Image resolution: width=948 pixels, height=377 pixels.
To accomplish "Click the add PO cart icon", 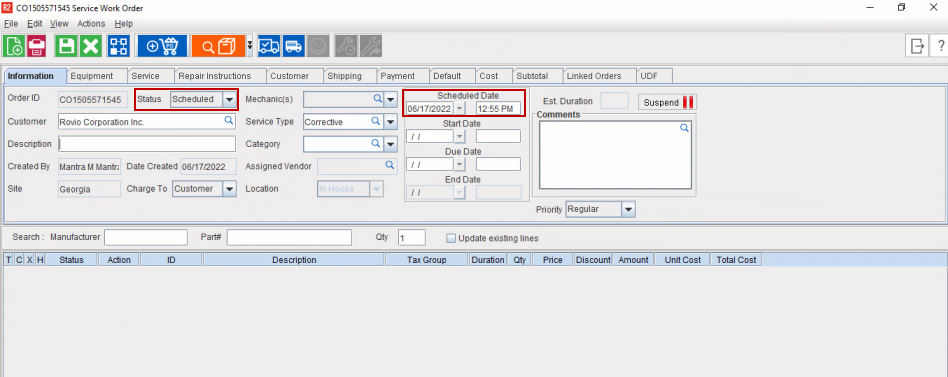I will (x=162, y=46).
